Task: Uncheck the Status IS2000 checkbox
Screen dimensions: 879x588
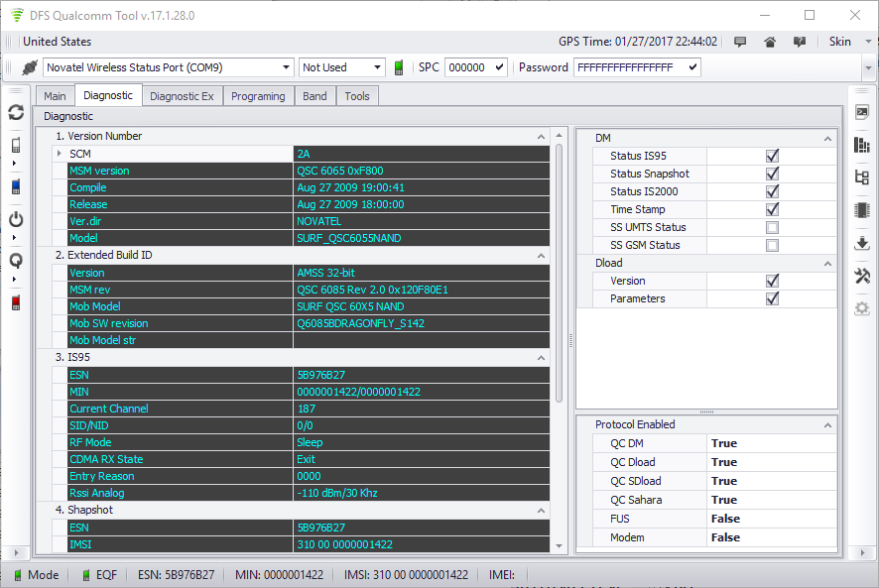Action: 773,191
